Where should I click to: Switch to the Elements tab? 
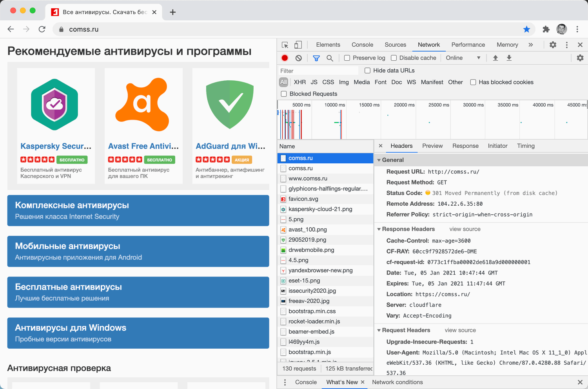[x=328, y=45]
